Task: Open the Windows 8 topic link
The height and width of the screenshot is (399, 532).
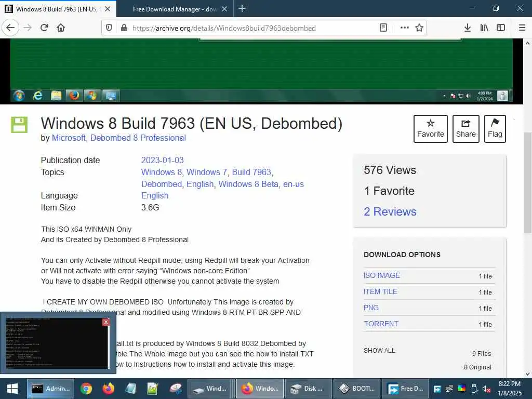Action: point(162,172)
